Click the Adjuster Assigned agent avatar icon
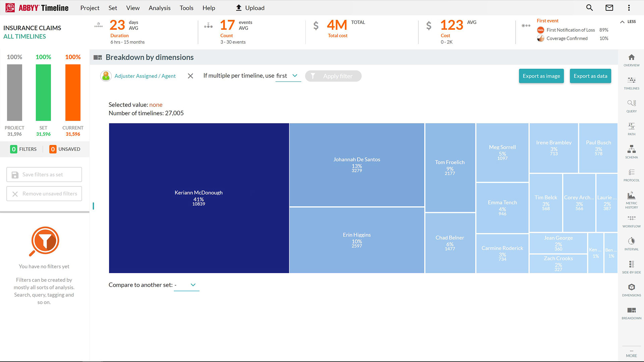 [x=106, y=76]
